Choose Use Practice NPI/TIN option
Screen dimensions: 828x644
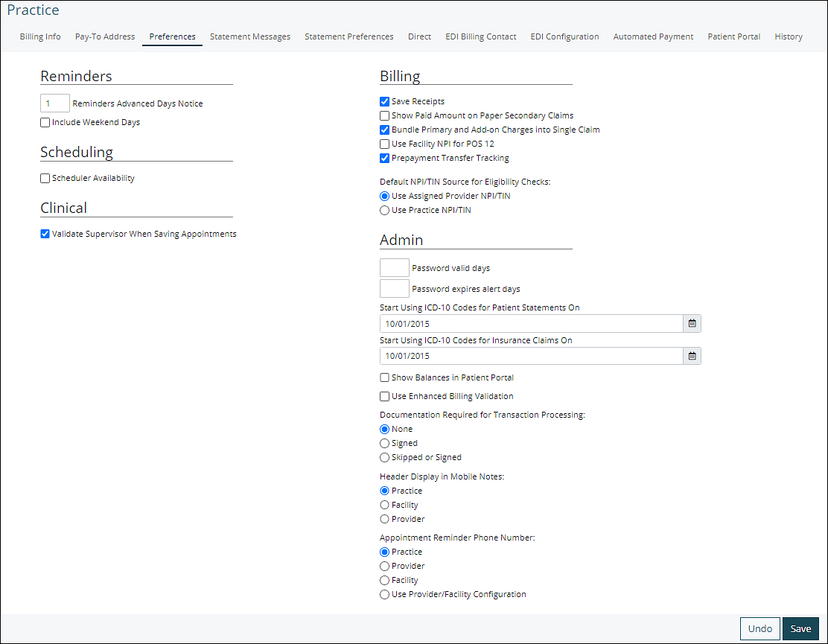[x=384, y=211]
